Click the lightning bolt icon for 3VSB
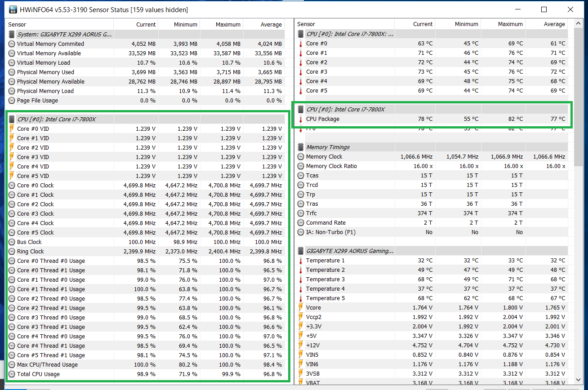The image size is (588, 390). click(301, 373)
